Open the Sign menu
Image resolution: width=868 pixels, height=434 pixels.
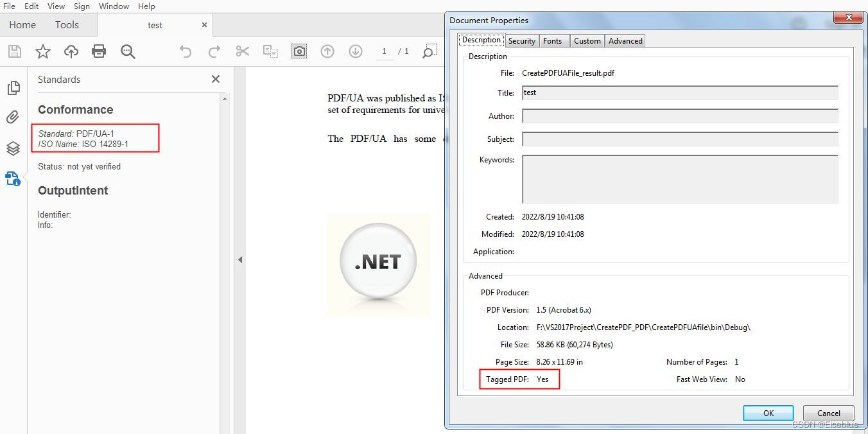82,6
